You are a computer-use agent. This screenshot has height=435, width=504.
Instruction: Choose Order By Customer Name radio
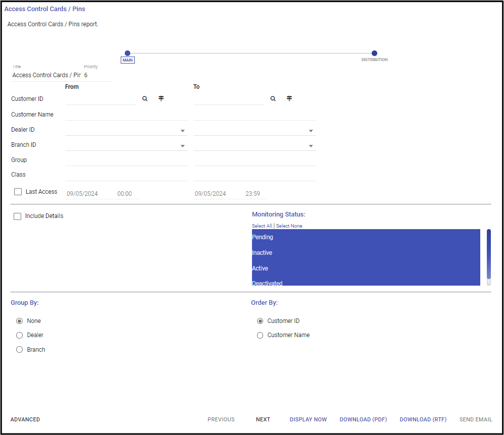pos(260,335)
